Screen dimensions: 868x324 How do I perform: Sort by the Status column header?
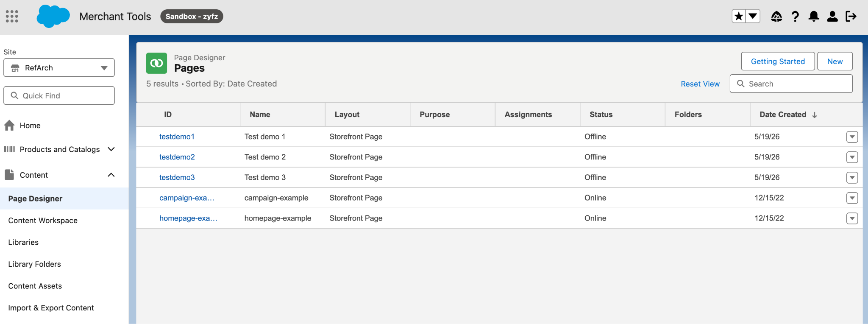tap(601, 115)
